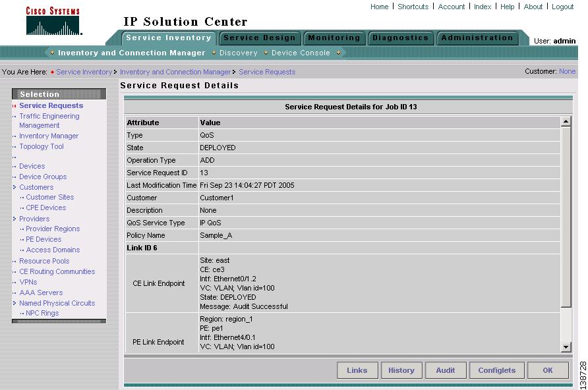Switch to the Service Design tab
The image size is (588, 390).
260,38
